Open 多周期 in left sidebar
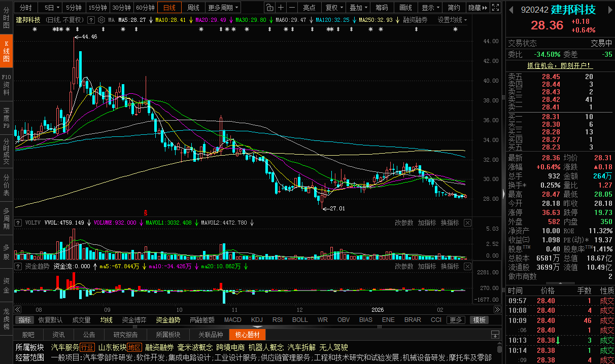The image size is (615, 364). [7, 218]
